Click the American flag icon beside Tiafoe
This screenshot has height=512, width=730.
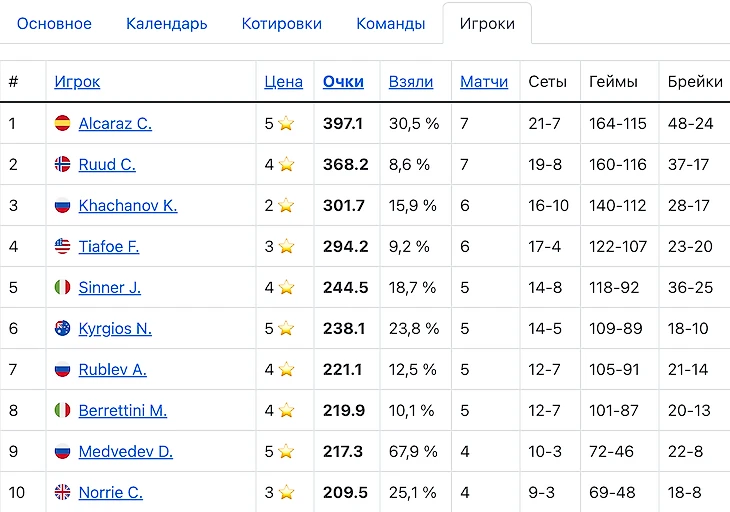(63, 247)
